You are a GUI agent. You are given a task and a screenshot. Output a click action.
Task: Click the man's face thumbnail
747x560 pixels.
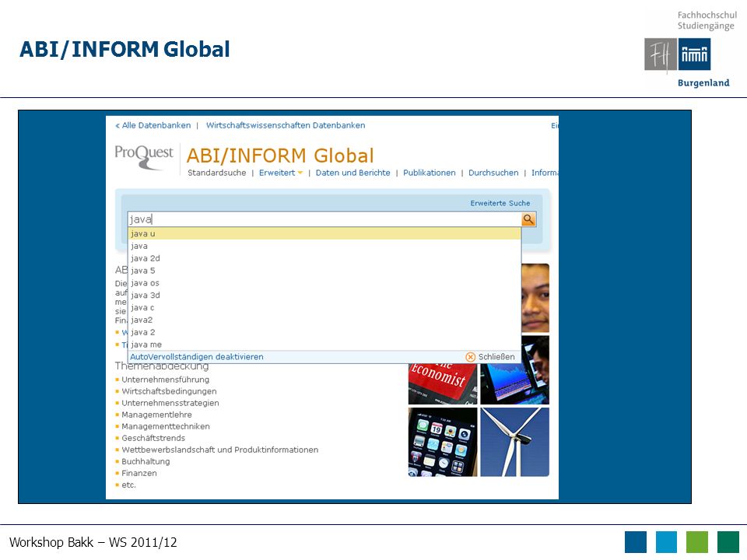tap(535, 298)
